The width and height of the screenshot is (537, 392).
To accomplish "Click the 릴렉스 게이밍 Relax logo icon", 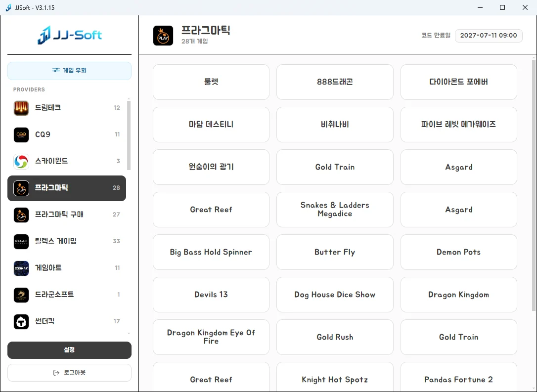I will point(21,241).
